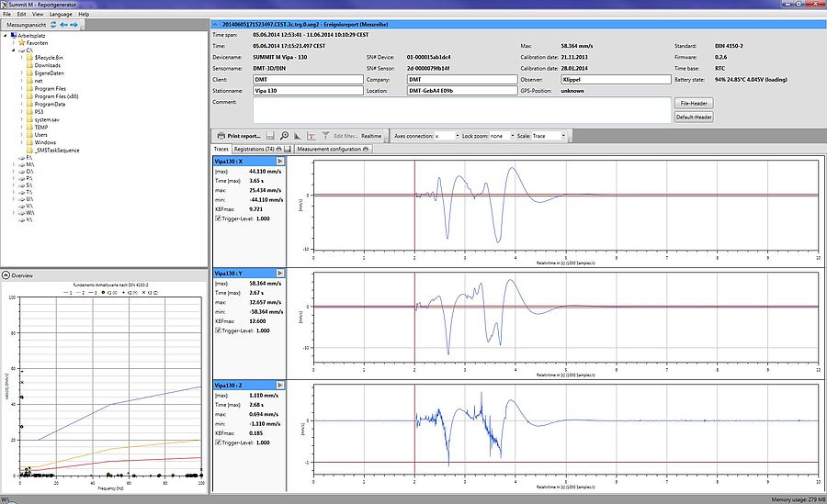The width and height of the screenshot is (827, 504).
Task: Click the Default-Header button
Action: (x=694, y=118)
